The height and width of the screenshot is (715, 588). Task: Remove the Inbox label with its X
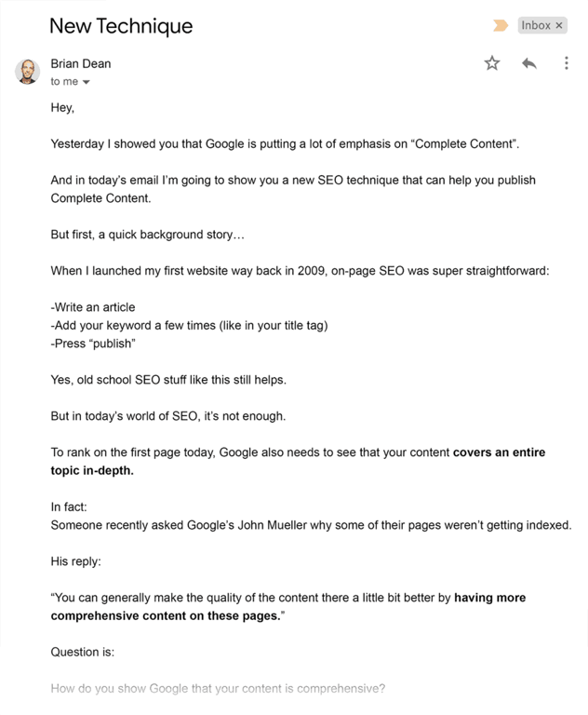tap(559, 26)
